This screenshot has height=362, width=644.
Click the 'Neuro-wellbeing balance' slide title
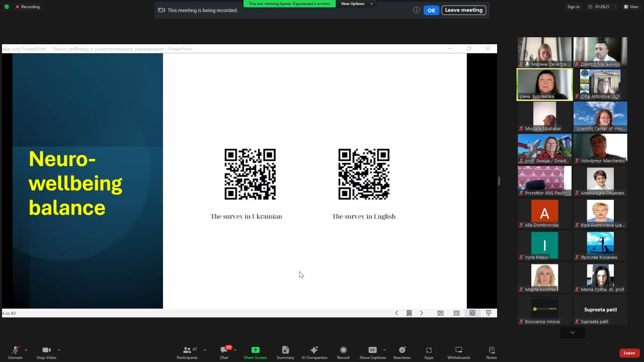(75, 183)
